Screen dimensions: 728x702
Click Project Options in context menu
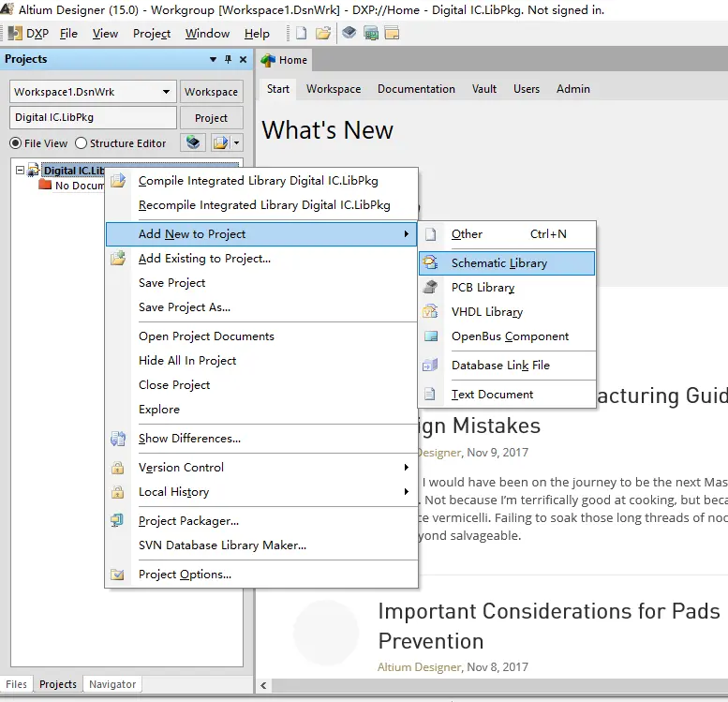pyautogui.click(x=185, y=575)
